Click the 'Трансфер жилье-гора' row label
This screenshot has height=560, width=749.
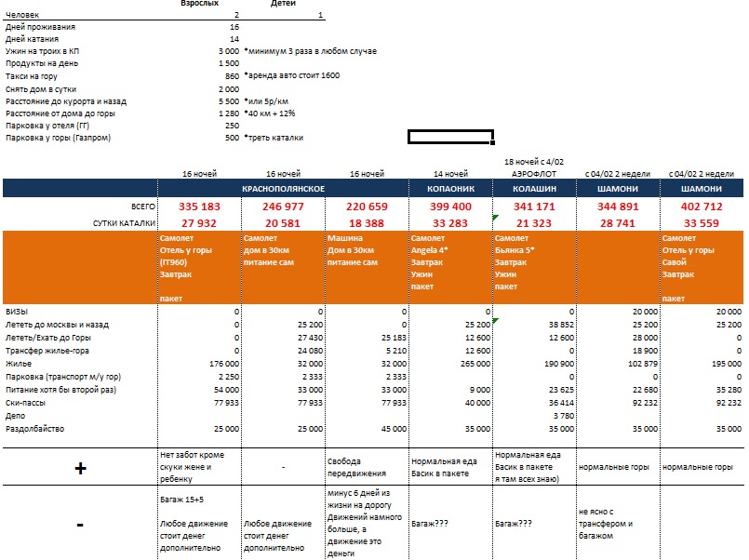(47, 351)
